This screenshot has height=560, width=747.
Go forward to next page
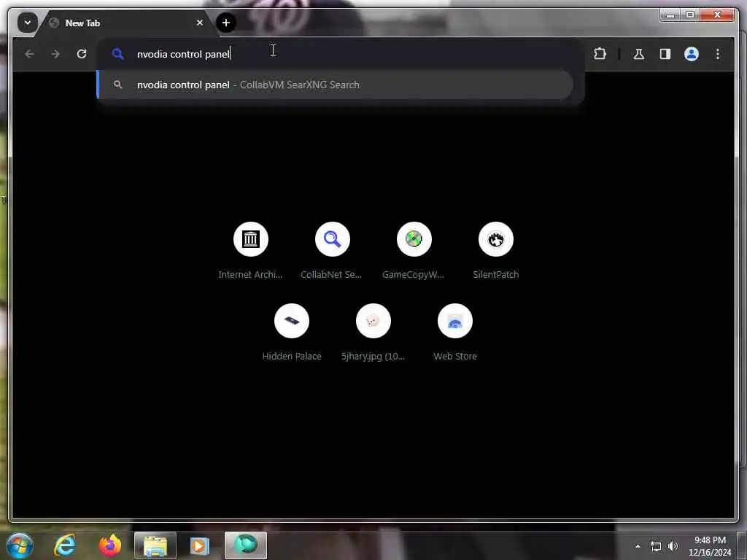click(55, 54)
